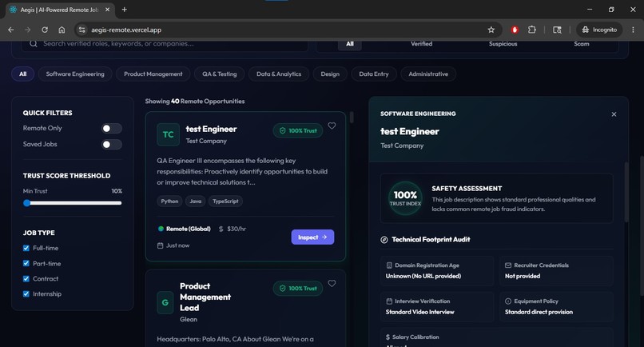Click the 100% Trust Index circle
The image size is (644, 347).
(405, 198)
